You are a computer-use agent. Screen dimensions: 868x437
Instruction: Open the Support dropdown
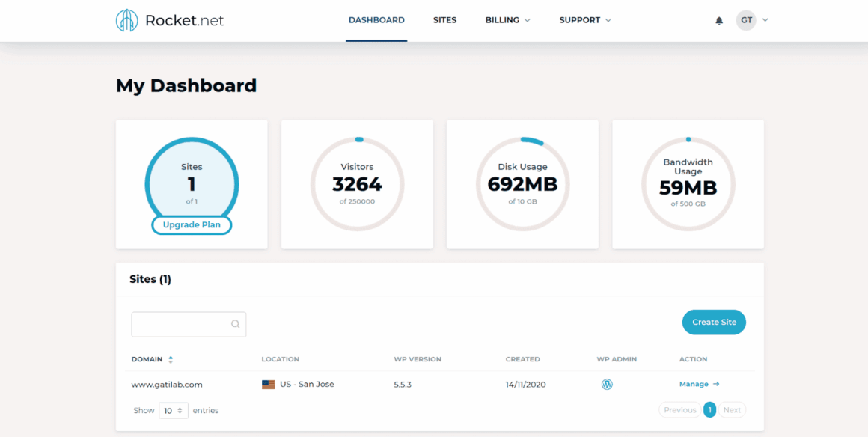click(x=585, y=20)
